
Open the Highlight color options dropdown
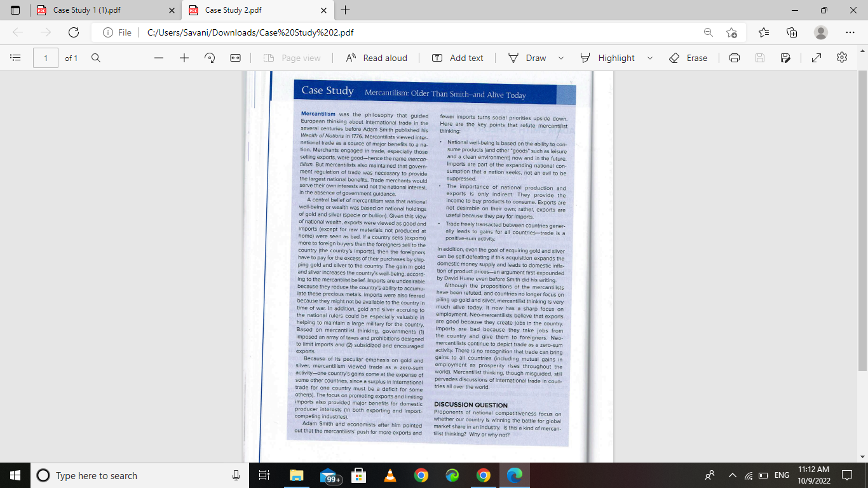(x=649, y=58)
